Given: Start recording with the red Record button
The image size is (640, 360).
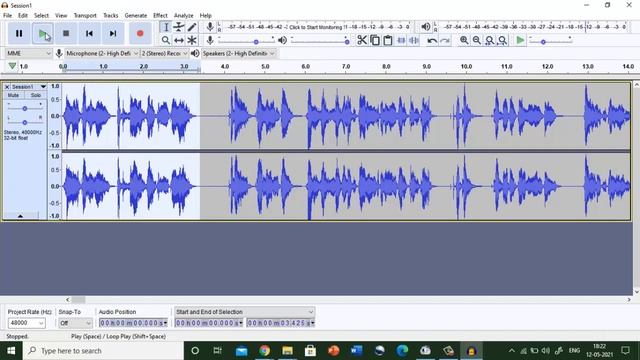Looking at the screenshot, I should point(140,33).
